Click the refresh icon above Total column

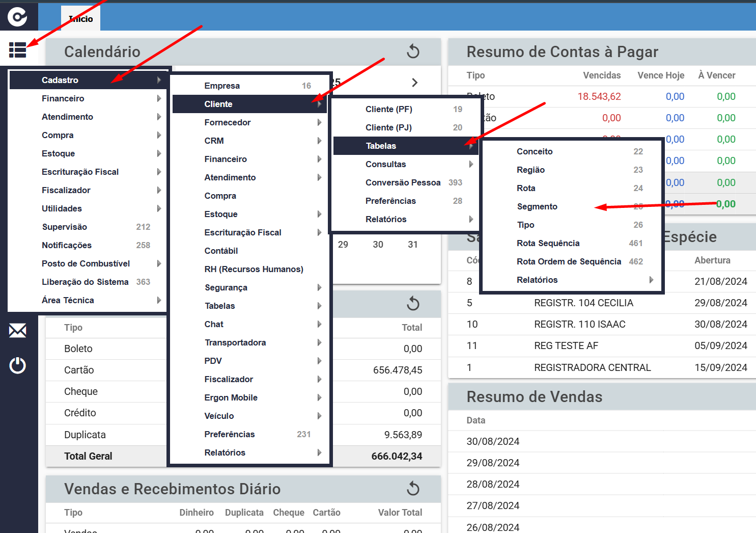click(x=413, y=304)
